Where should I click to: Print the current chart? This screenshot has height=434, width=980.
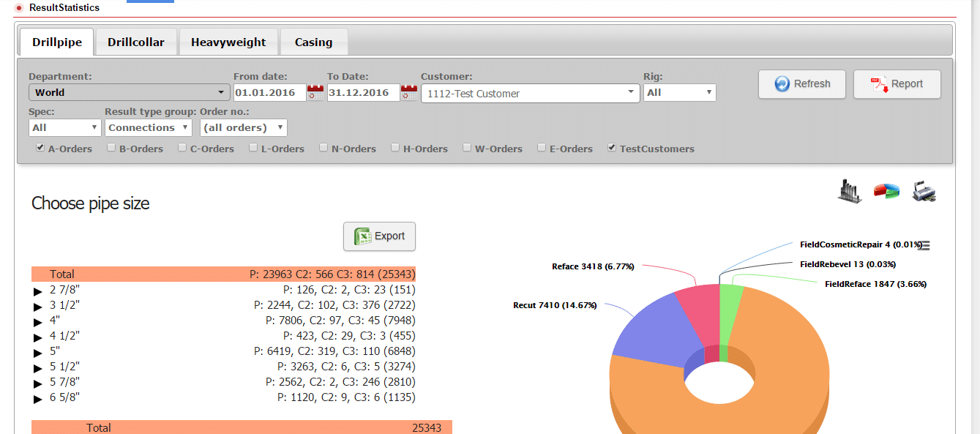[x=924, y=190]
